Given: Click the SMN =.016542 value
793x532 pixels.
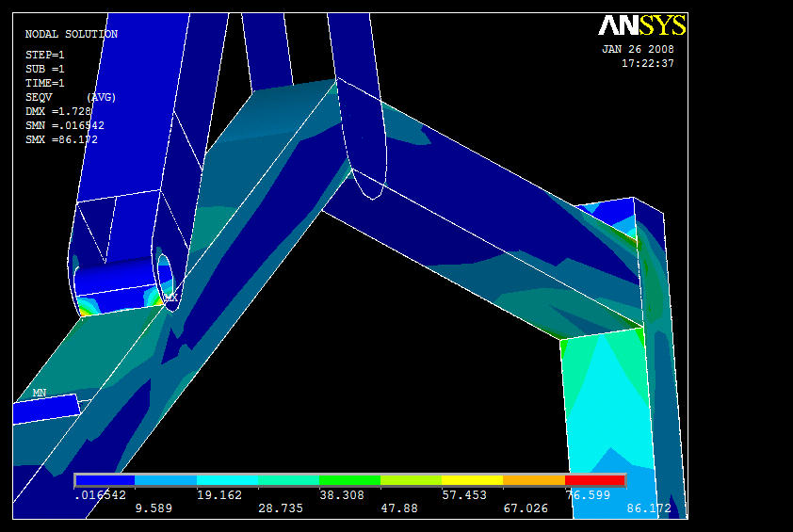Looking at the screenshot, I should coord(65,125).
